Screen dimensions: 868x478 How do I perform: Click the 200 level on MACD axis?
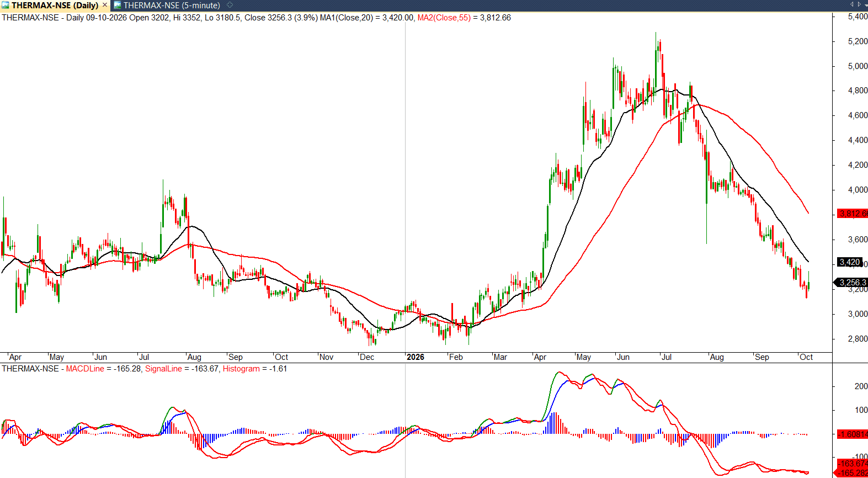click(861, 386)
